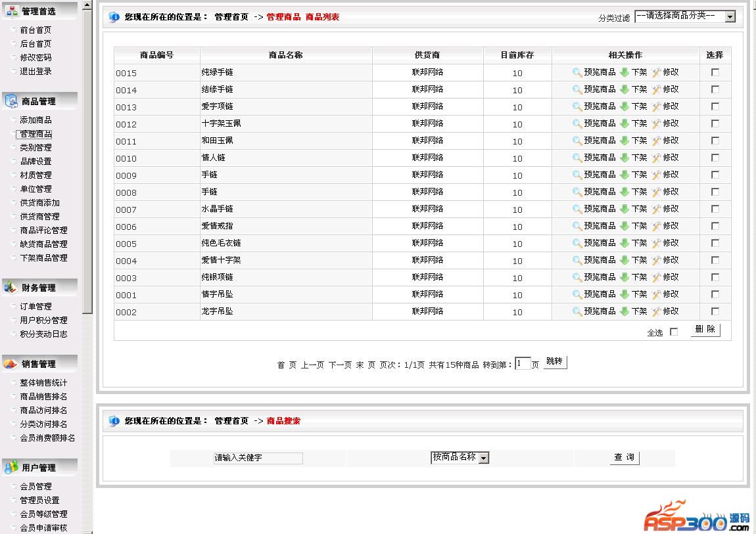Click 预览商品 link for product 0002

coord(600,311)
